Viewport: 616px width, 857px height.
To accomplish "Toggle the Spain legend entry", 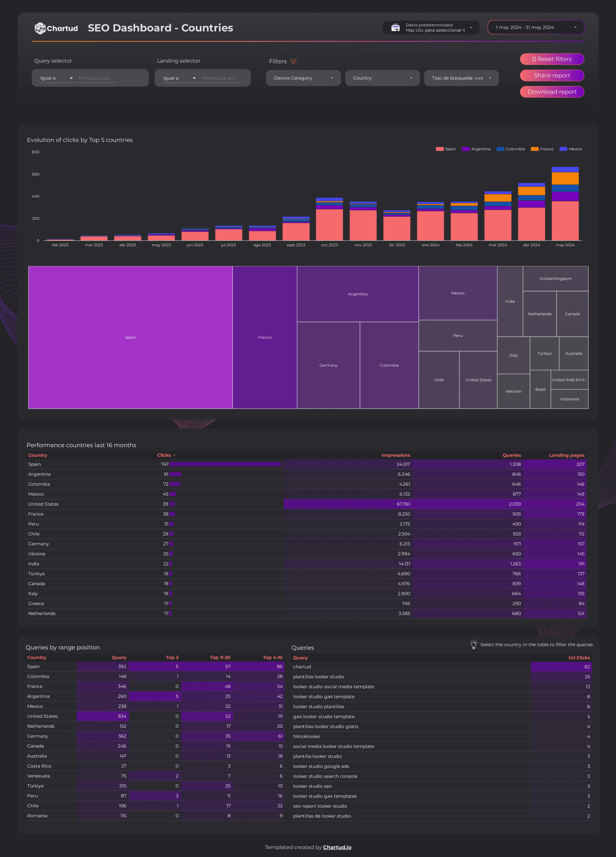I will click(x=446, y=149).
